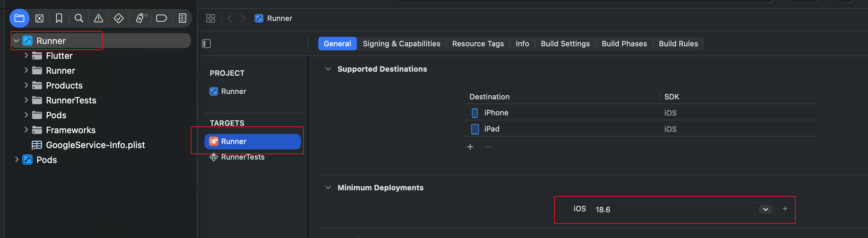Select Runner under PROJECT

(x=252, y=91)
